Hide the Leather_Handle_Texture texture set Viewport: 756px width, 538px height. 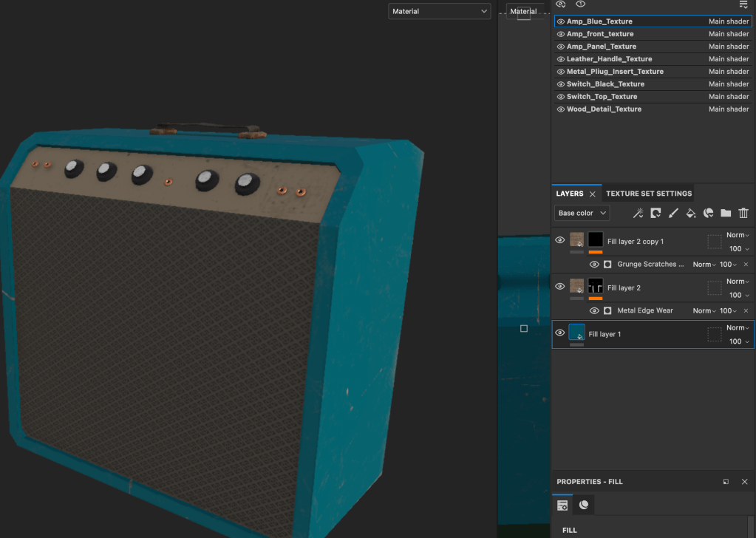tap(561, 59)
